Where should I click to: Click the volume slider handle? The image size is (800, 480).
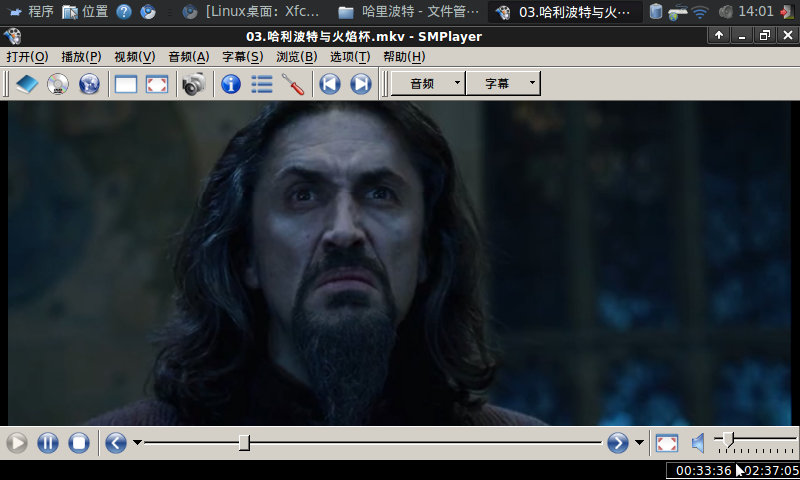click(x=728, y=439)
